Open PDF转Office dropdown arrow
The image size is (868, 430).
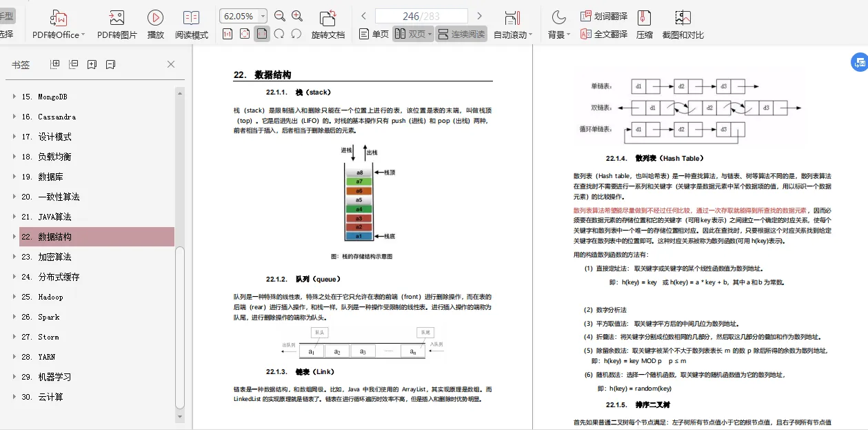[x=83, y=35]
